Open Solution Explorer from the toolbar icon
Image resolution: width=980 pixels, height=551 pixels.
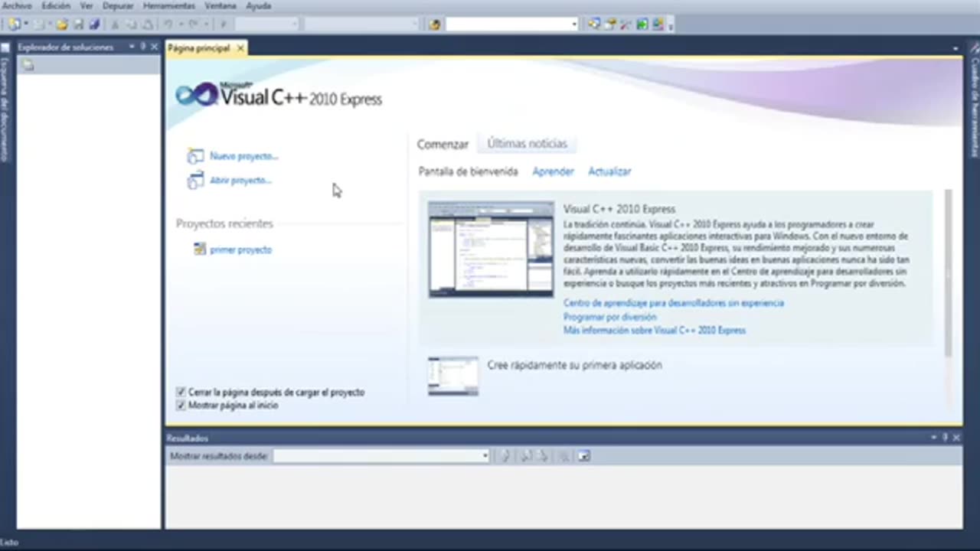tap(594, 24)
